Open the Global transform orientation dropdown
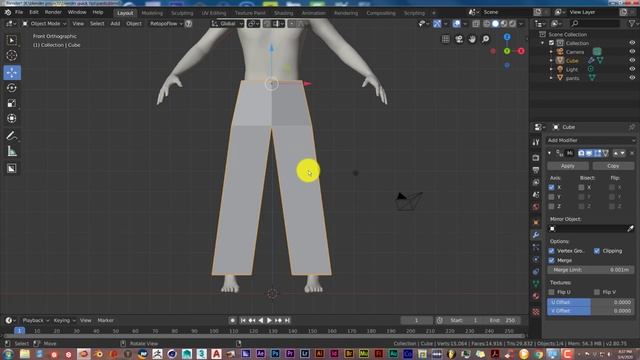Viewport: 640px width, 360px height. pos(227,24)
